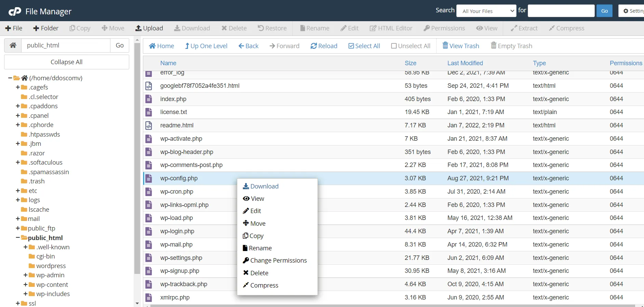Viewport: 644px width, 307px height.
Task: Choose Download from the context menu
Action: [261, 186]
